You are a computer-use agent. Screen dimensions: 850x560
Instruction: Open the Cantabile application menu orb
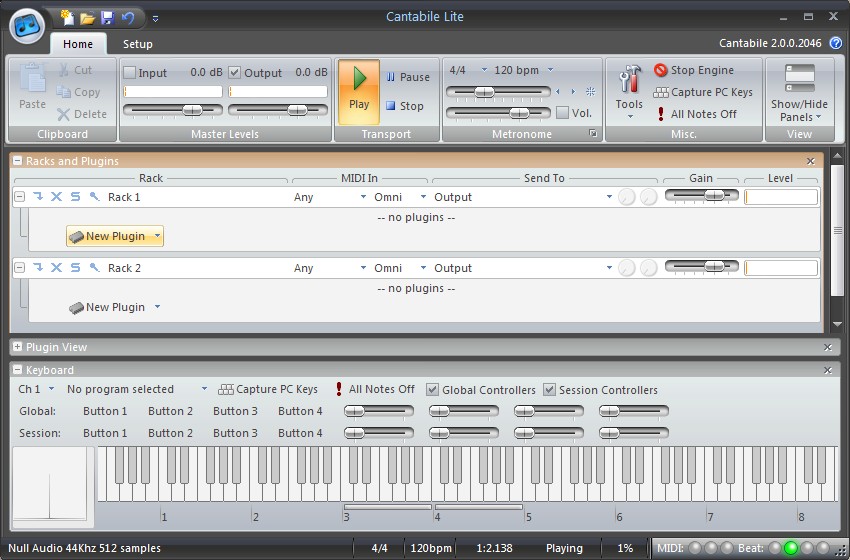[27, 27]
